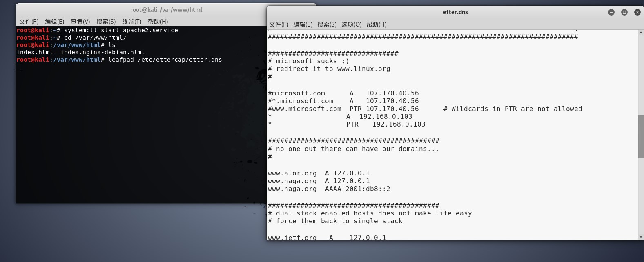The image size is (644, 262).
Task: Click '# dual stack enabled hosts' comment line
Action: pyautogui.click(x=370, y=213)
